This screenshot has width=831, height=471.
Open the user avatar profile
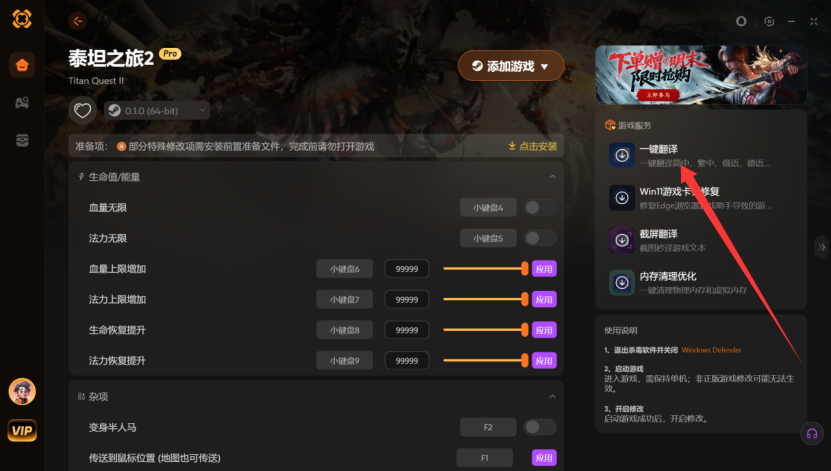click(x=22, y=392)
